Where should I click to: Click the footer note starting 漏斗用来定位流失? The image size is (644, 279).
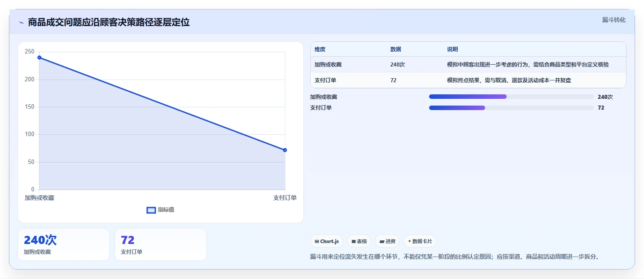[455, 257]
